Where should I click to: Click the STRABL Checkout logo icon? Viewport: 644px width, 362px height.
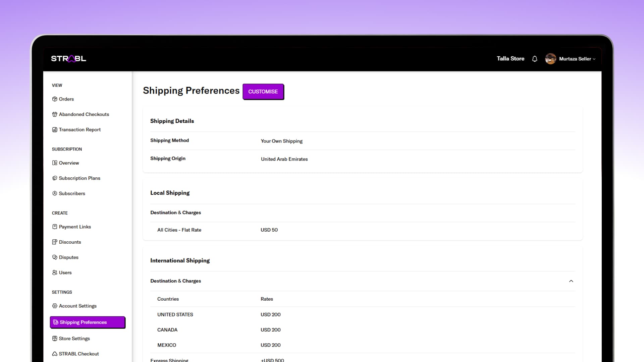[55, 354]
